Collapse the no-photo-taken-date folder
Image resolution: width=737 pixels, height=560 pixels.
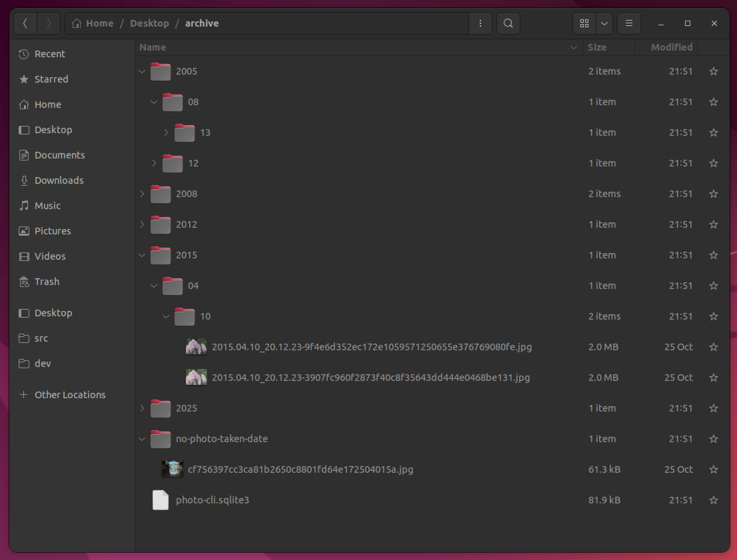(x=142, y=439)
